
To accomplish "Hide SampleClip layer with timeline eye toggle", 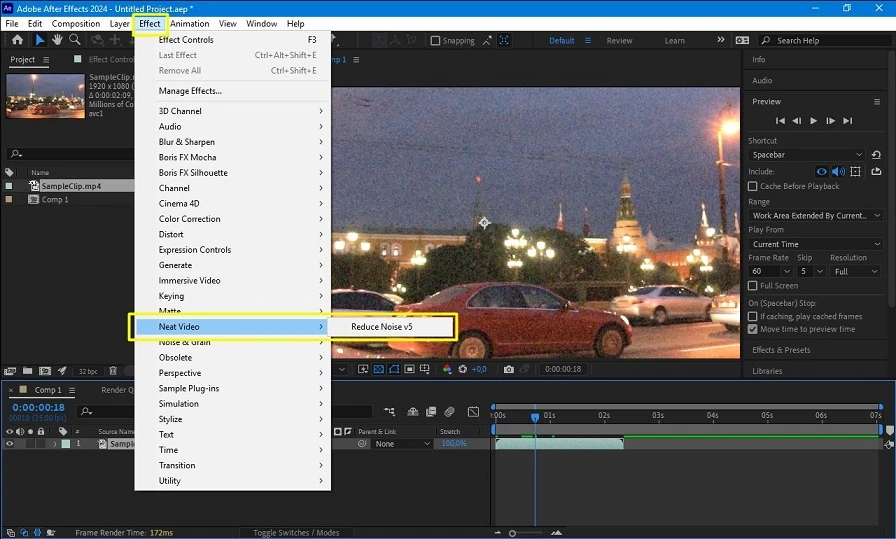I will coord(9,444).
